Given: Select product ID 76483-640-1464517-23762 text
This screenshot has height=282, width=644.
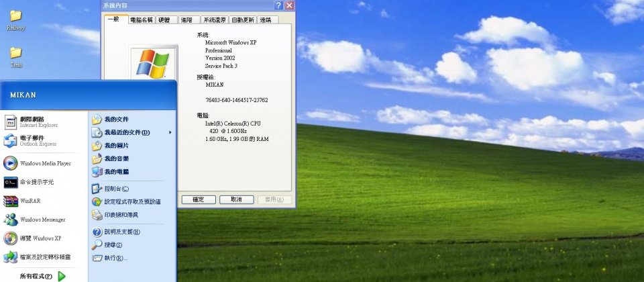Looking at the screenshot, I should (x=237, y=100).
